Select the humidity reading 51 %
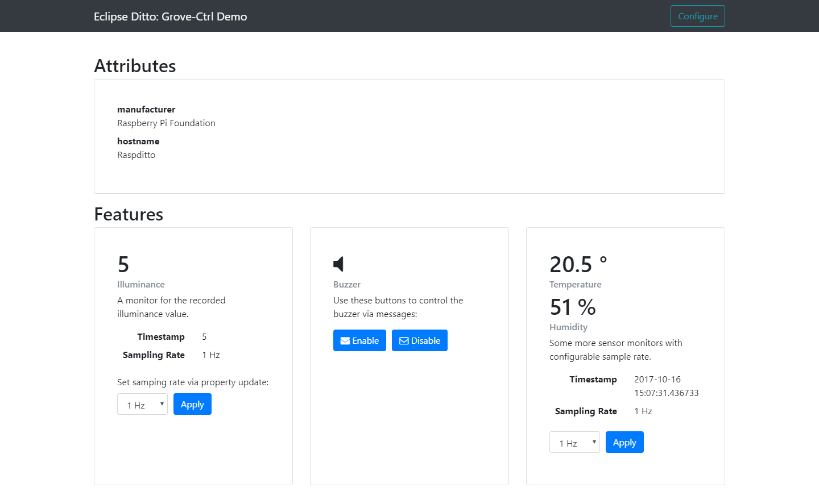This screenshot has width=819, height=504. (573, 307)
